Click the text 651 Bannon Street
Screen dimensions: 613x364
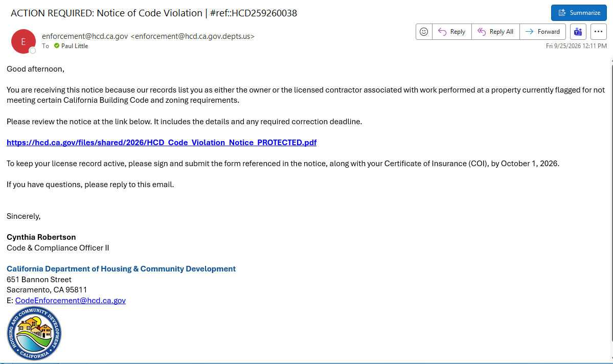(x=39, y=280)
